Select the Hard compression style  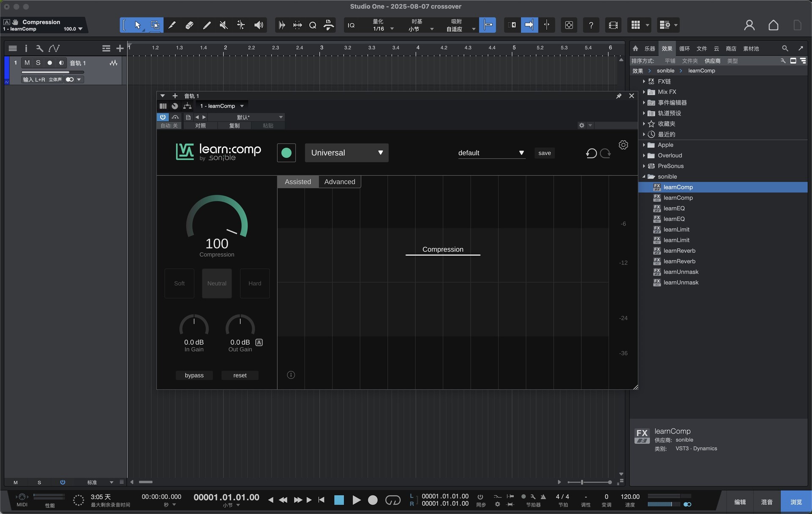coord(255,283)
